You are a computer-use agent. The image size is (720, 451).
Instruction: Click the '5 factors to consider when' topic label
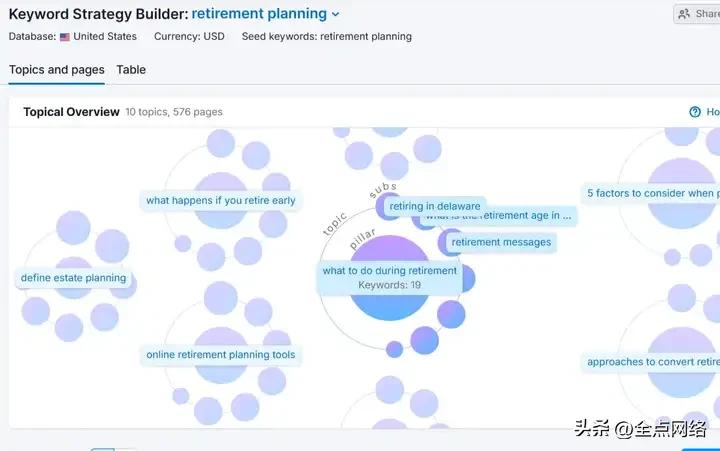click(651, 193)
